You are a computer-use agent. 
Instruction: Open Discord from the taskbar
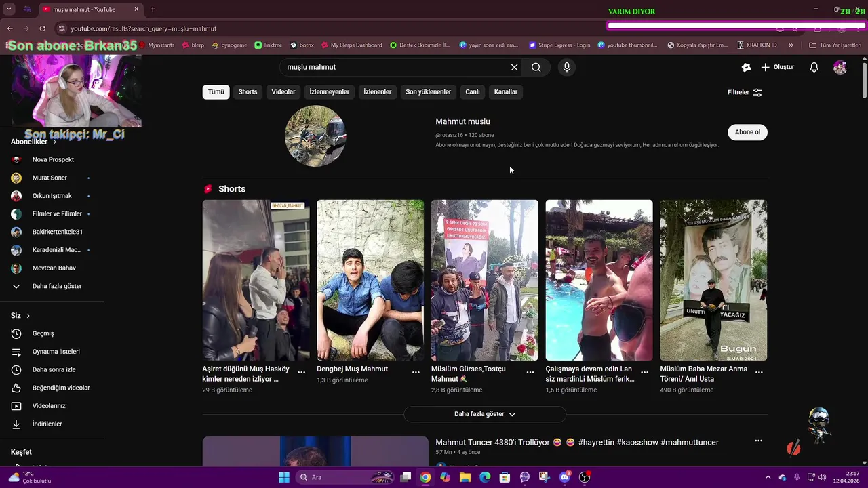[564, 477]
